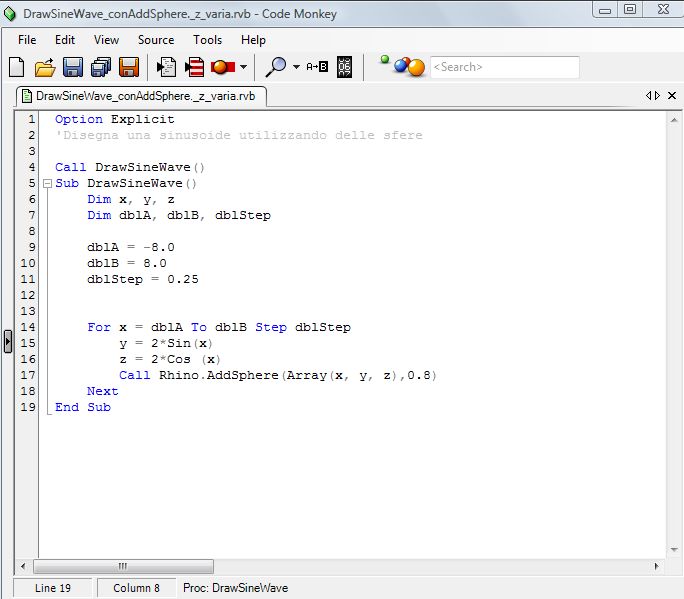Viewport: 684px width, 599px height.
Task: Click the End Sub line
Action: coord(83,407)
